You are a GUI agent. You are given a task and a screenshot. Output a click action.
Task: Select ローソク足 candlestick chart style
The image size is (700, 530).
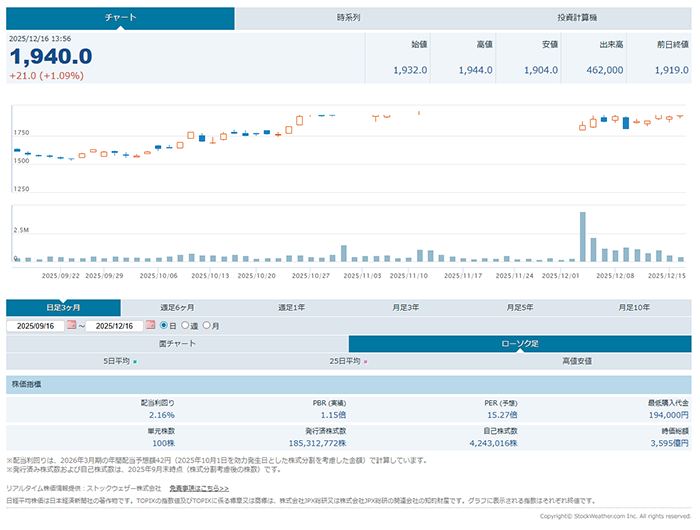coord(519,343)
